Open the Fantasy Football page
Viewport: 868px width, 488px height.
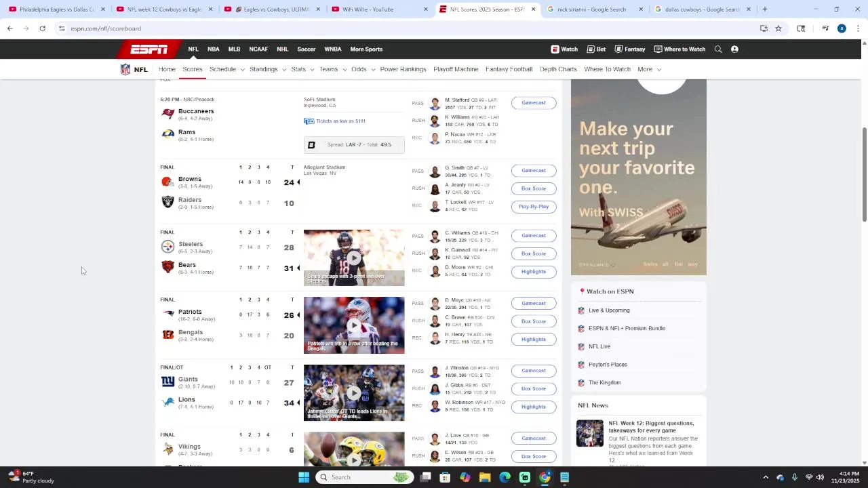coord(509,69)
